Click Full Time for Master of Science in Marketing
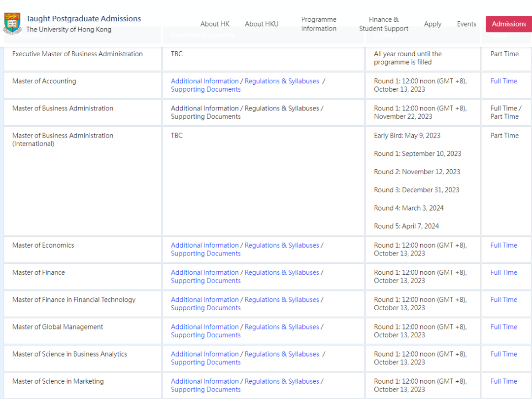This screenshot has height=399, width=532. (x=504, y=381)
